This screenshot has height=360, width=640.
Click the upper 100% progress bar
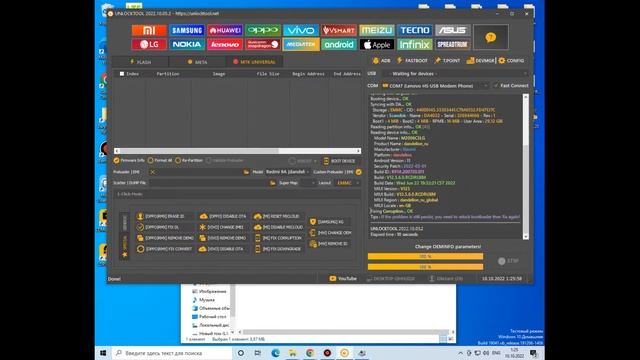(425, 256)
